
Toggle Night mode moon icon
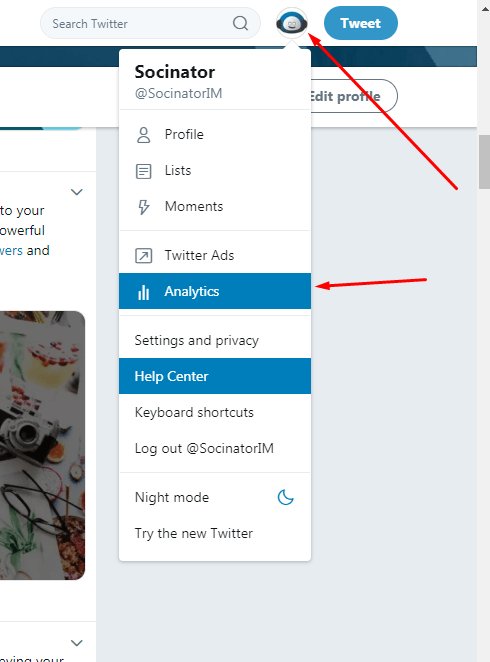[x=286, y=497]
